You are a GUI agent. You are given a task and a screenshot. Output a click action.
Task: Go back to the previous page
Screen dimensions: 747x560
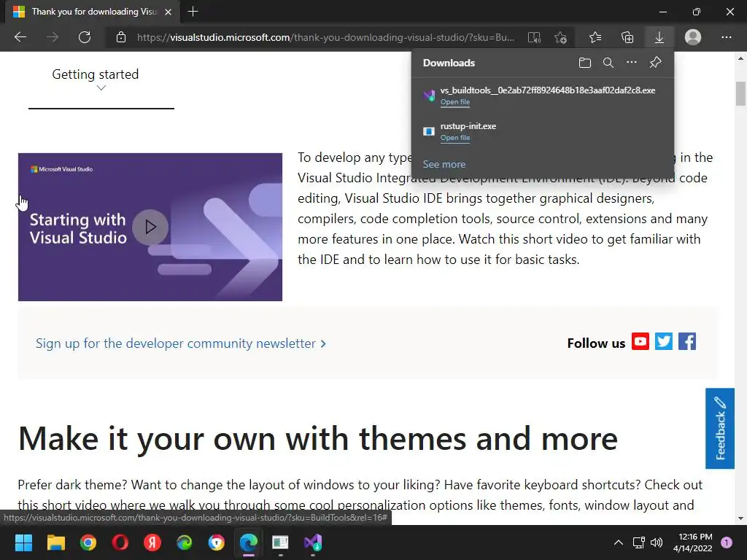pos(20,37)
